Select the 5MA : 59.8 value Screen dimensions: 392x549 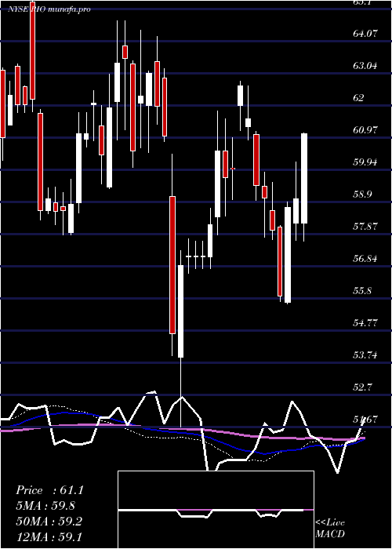coord(45,506)
